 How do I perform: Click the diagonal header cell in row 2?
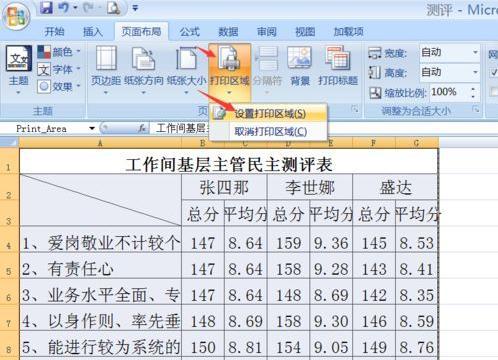pos(101,200)
